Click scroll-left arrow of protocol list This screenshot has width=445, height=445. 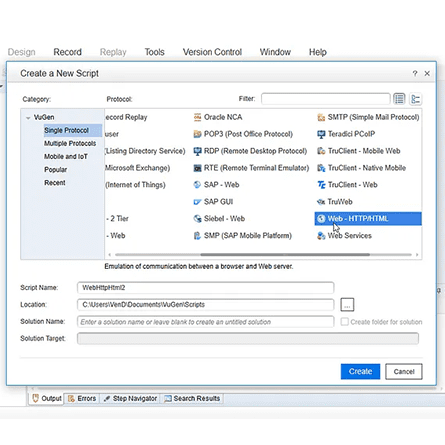pyautogui.click(x=110, y=255)
